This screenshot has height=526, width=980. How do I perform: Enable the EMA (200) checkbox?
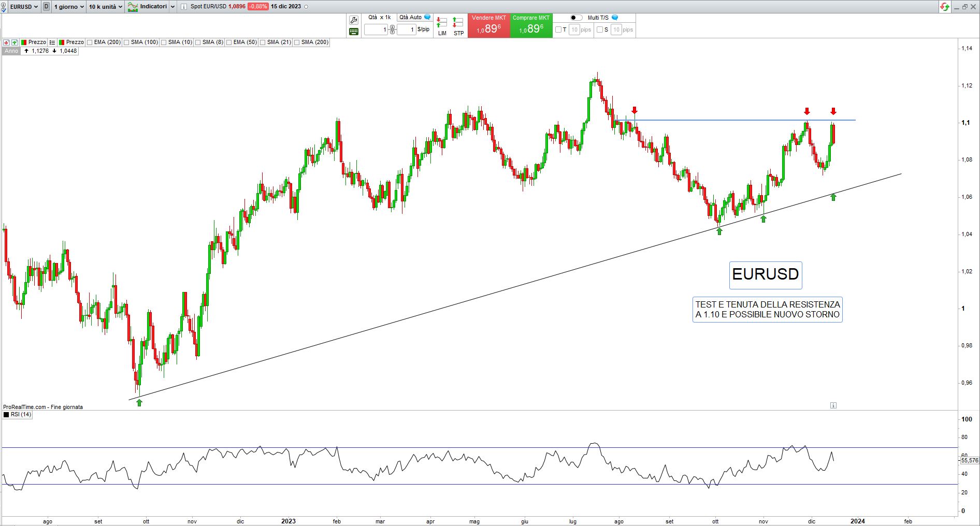coord(90,42)
